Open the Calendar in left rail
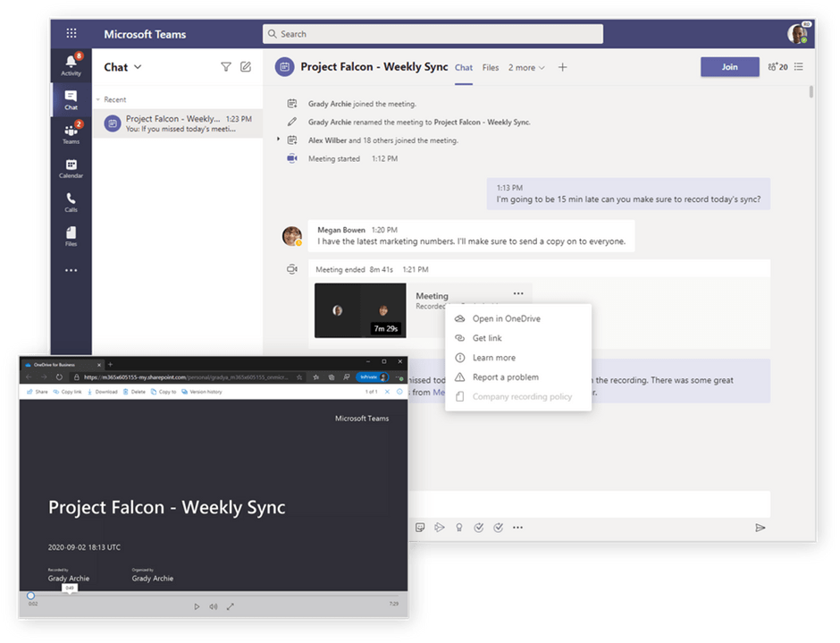 tap(71, 168)
